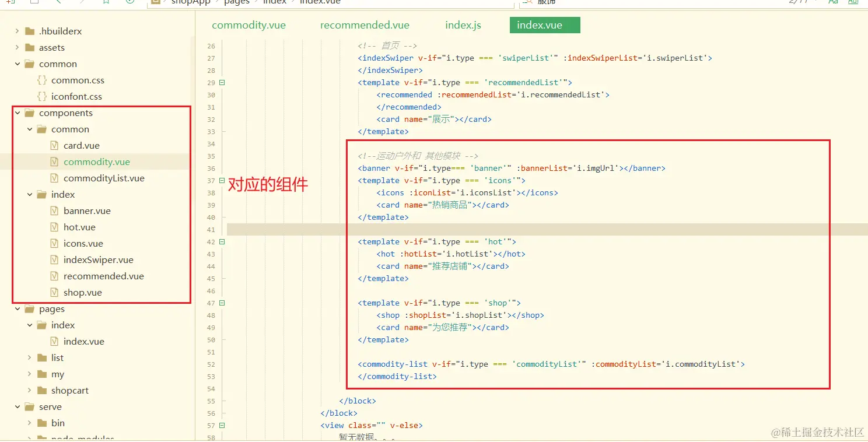Fold the shop template at line 47

point(222,303)
